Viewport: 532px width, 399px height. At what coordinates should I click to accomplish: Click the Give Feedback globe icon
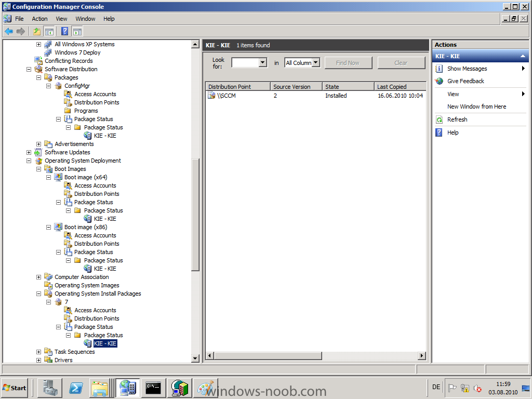coord(440,81)
